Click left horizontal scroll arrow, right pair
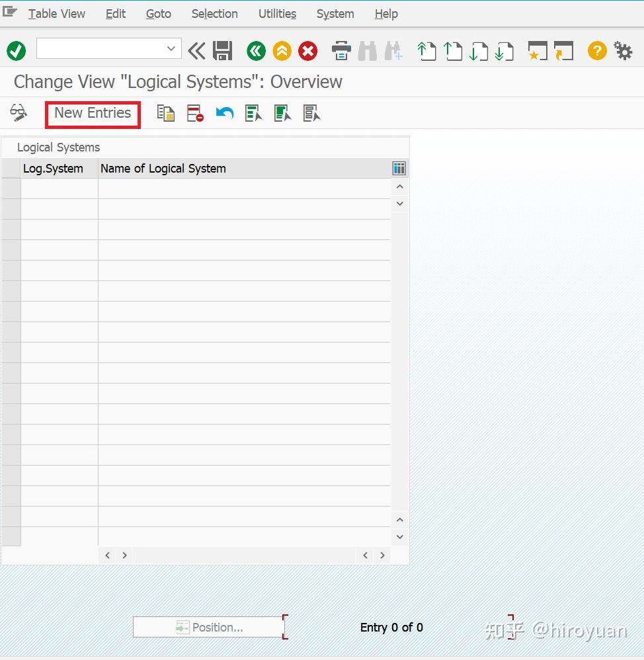Image resolution: width=644 pixels, height=660 pixels. (x=366, y=556)
